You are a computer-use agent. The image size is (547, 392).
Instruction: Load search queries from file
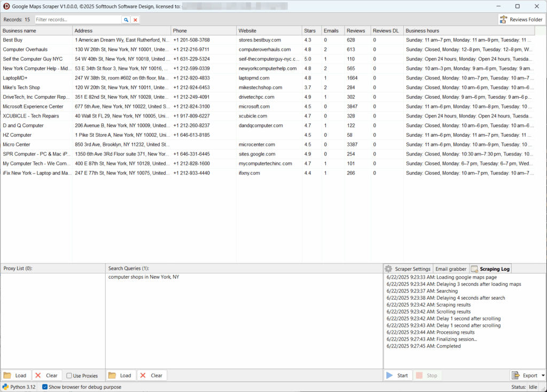pyautogui.click(x=121, y=375)
